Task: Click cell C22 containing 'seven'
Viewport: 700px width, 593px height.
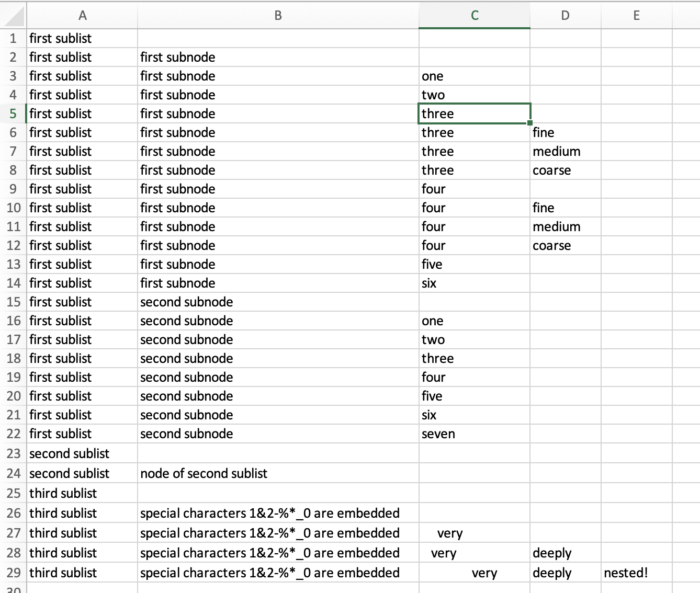Action: pyautogui.click(x=475, y=434)
